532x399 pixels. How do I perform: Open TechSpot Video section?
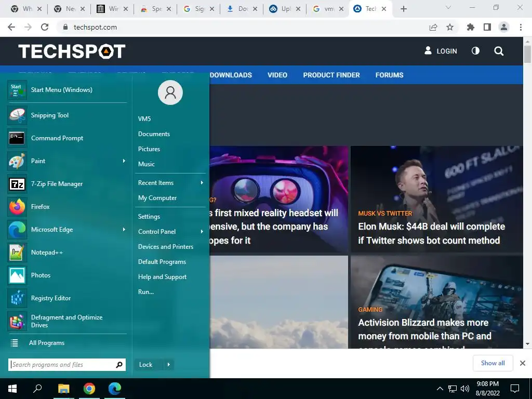click(x=277, y=75)
